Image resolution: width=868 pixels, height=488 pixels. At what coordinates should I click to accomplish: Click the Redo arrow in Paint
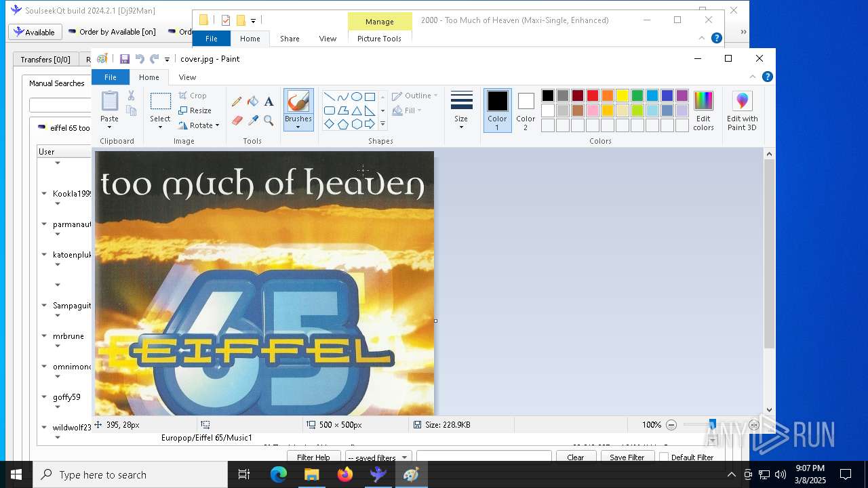[x=155, y=59]
